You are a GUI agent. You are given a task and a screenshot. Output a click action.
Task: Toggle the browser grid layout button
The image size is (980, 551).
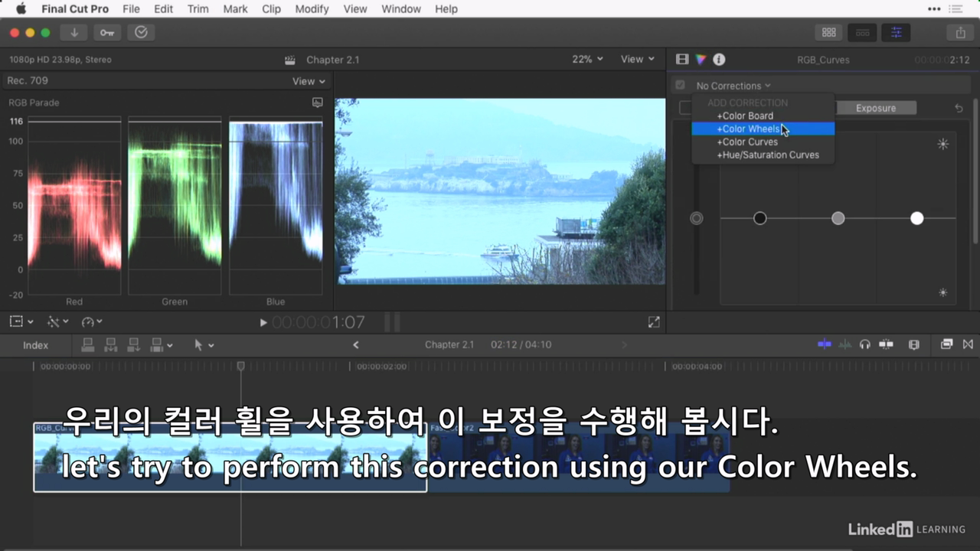coord(828,32)
